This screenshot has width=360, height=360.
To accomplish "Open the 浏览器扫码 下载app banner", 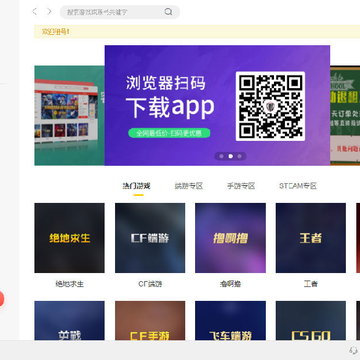I will (217, 105).
